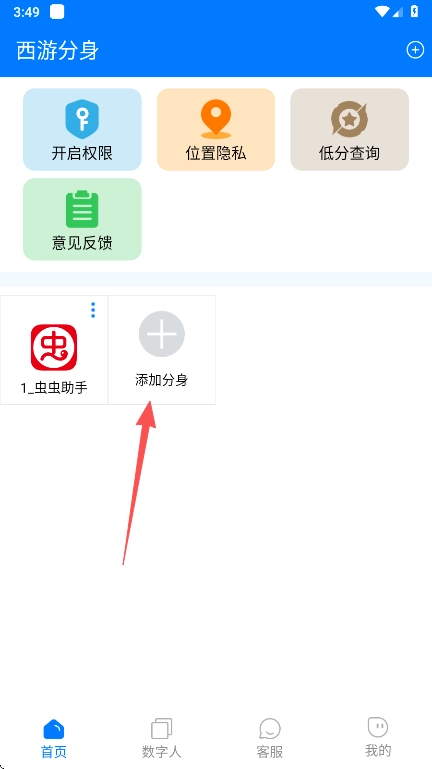Viewport: 432px width, 769px height.
Task: Tap the 意见反馈 text label
Action: [82, 243]
